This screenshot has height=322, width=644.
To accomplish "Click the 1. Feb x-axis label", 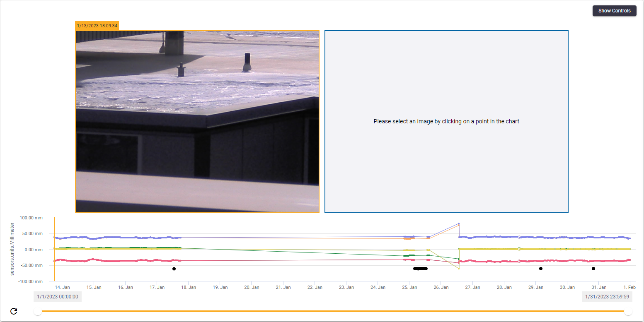I will pos(629,287).
